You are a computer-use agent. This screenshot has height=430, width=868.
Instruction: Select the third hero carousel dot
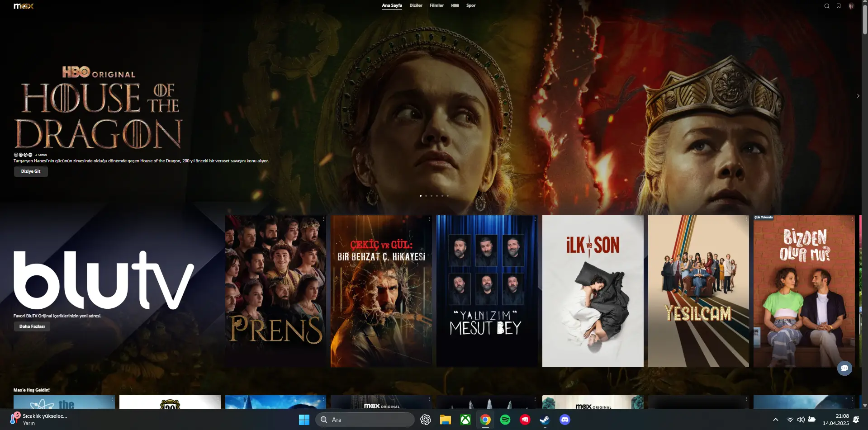pyautogui.click(x=432, y=196)
